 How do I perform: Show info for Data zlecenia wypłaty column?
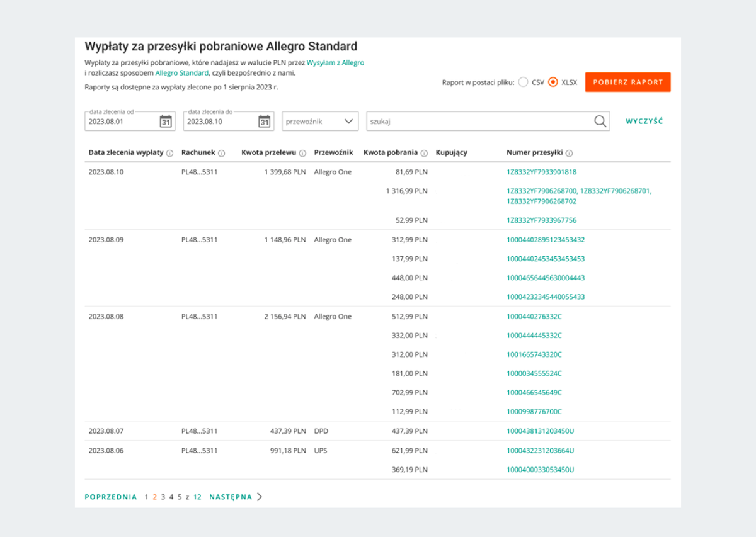pos(170,153)
